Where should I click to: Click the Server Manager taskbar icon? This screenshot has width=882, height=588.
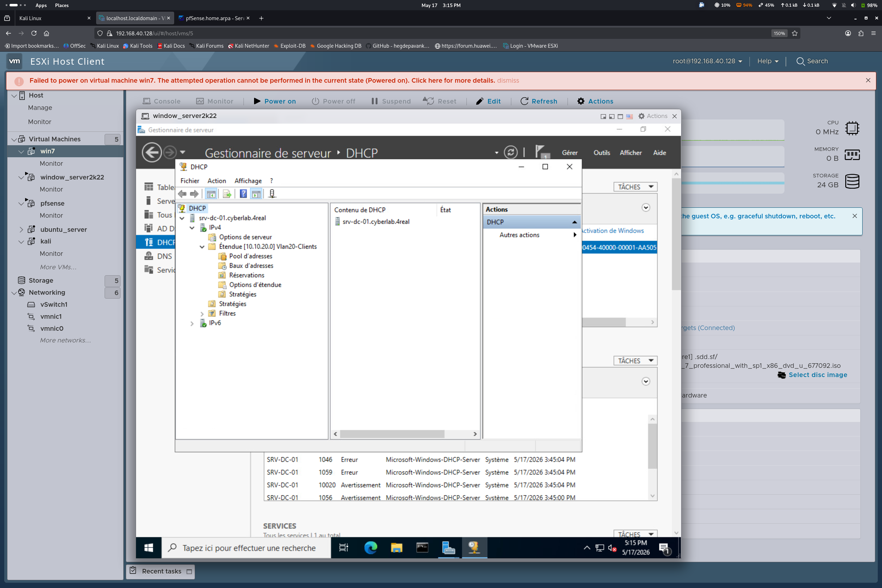(x=448, y=548)
